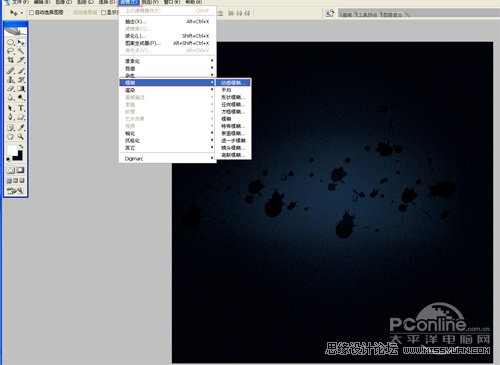The width and height of the screenshot is (500, 365).
Task: Choose 镜头模糊... from blur submenu
Action: [x=233, y=148]
